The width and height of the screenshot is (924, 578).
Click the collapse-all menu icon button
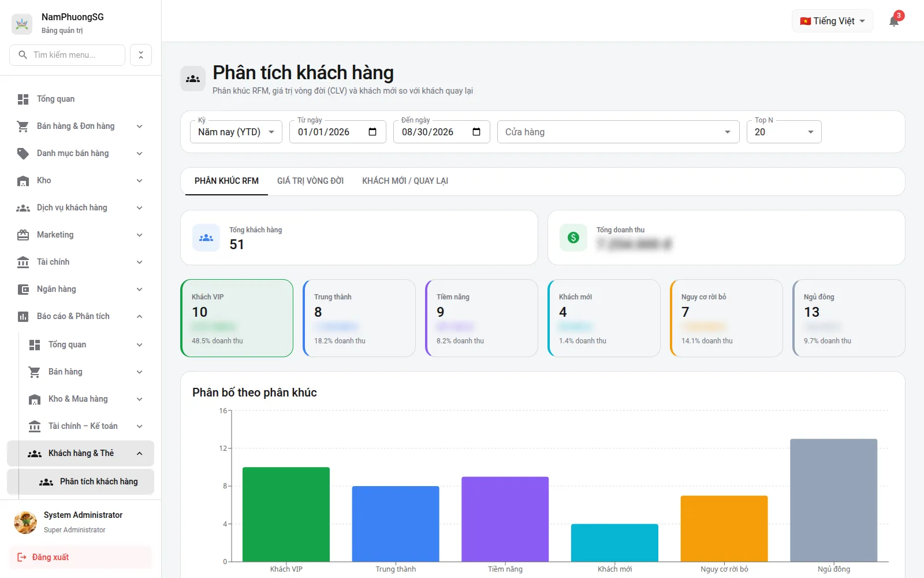point(141,55)
